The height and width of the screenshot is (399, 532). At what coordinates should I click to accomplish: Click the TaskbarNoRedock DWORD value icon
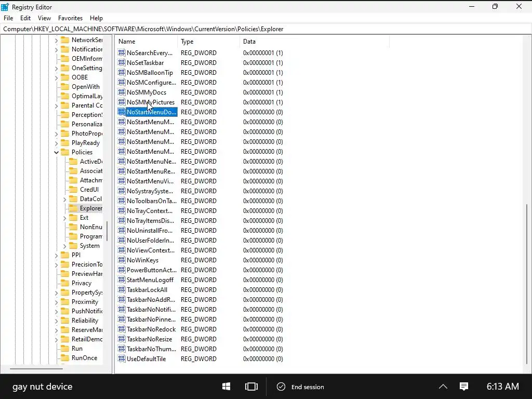tap(122, 329)
